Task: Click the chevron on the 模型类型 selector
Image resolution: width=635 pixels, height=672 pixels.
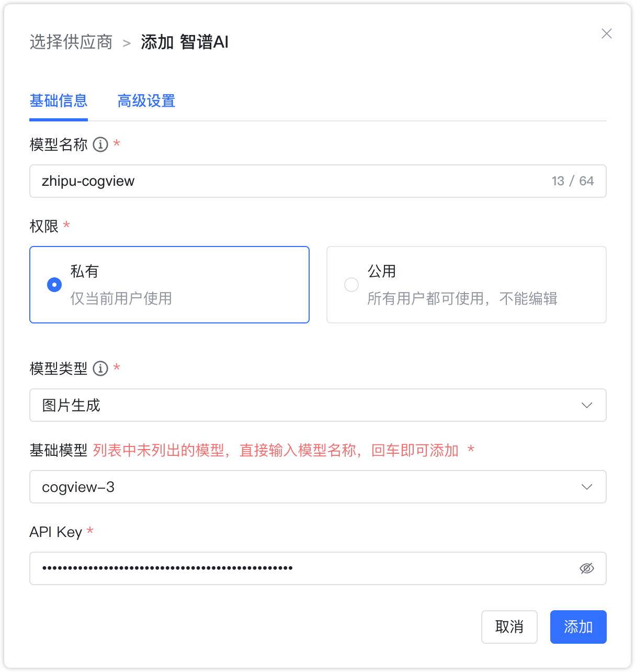Action: pos(587,405)
